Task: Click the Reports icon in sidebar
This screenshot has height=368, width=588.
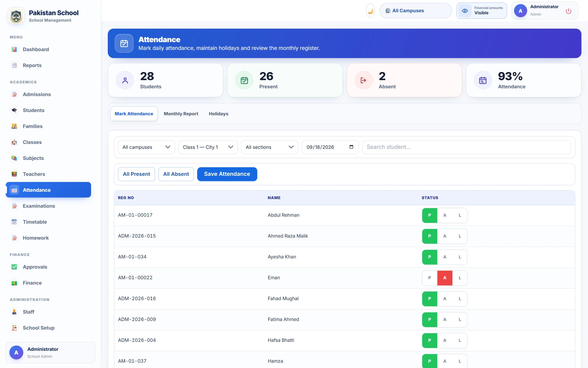Action: [14, 65]
